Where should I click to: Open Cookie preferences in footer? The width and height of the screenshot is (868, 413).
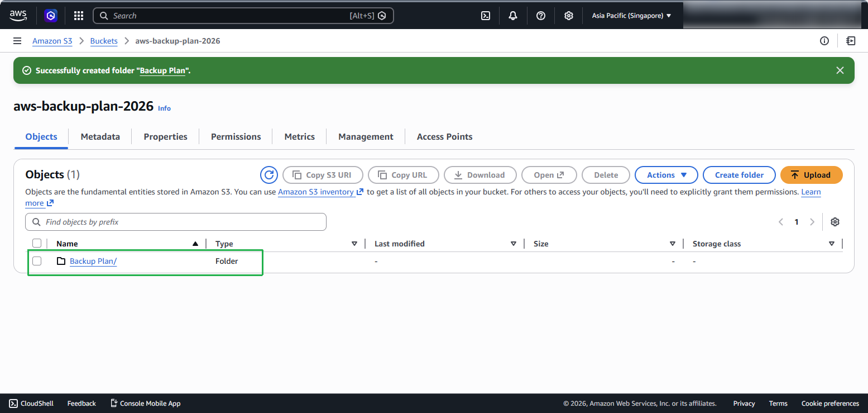coord(830,403)
